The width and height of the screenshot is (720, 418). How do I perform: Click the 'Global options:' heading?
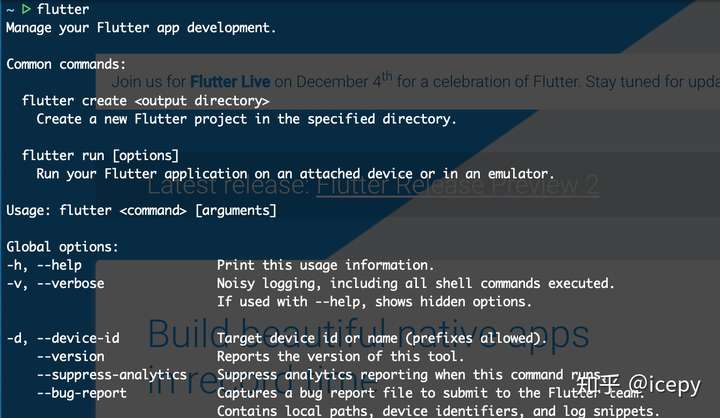[x=62, y=246]
